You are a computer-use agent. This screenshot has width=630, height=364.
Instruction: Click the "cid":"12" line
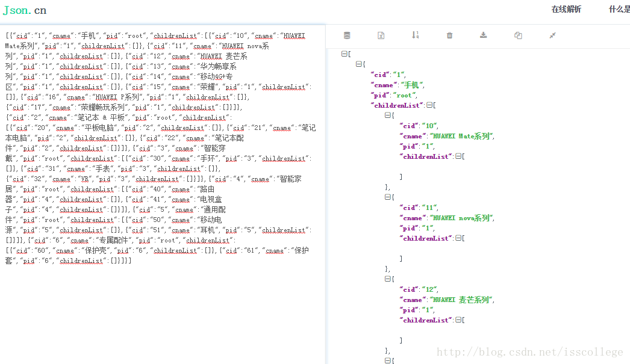tap(419, 289)
